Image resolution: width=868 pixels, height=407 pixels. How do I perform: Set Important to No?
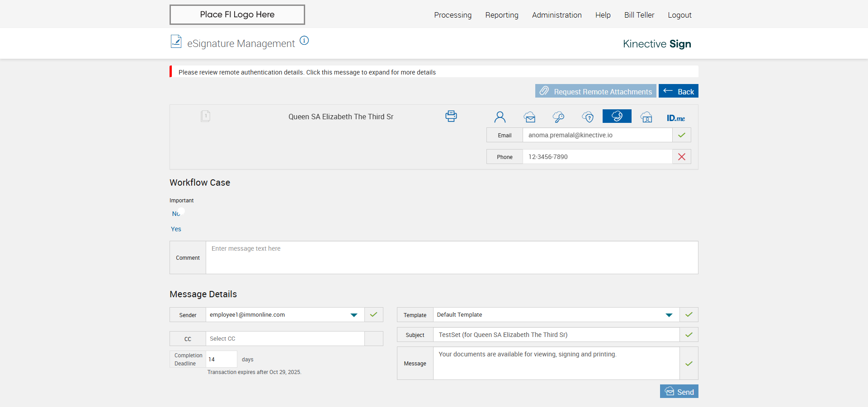pyautogui.click(x=175, y=214)
